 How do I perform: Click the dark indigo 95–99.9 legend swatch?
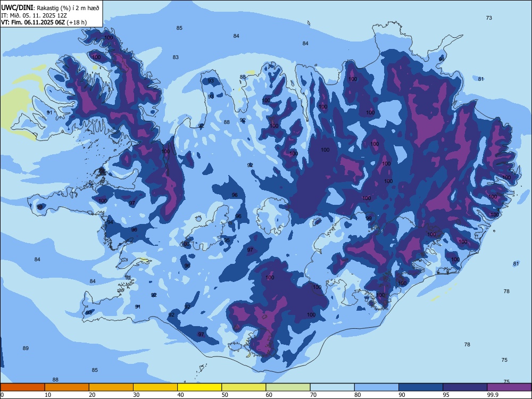coord(465,387)
